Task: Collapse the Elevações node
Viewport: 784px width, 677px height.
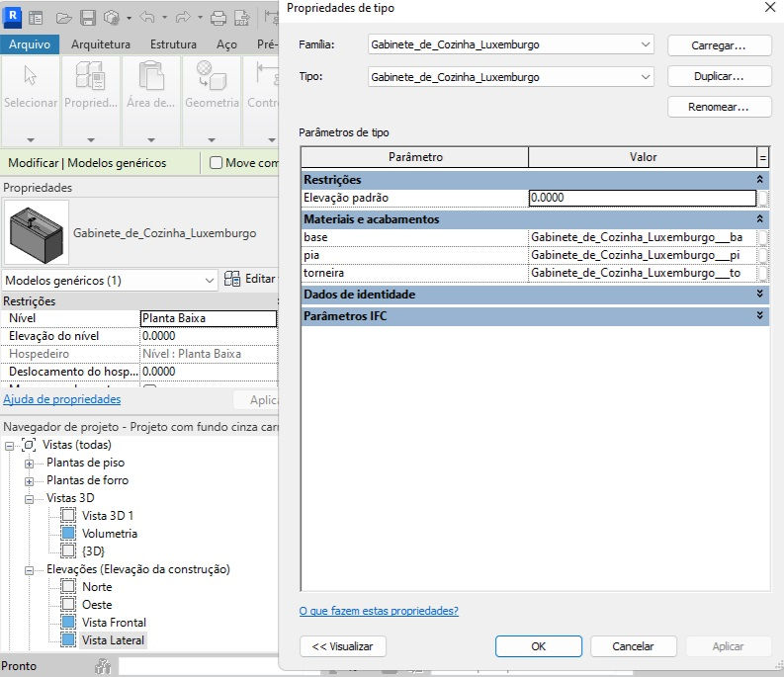Action: (x=29, y=570)
